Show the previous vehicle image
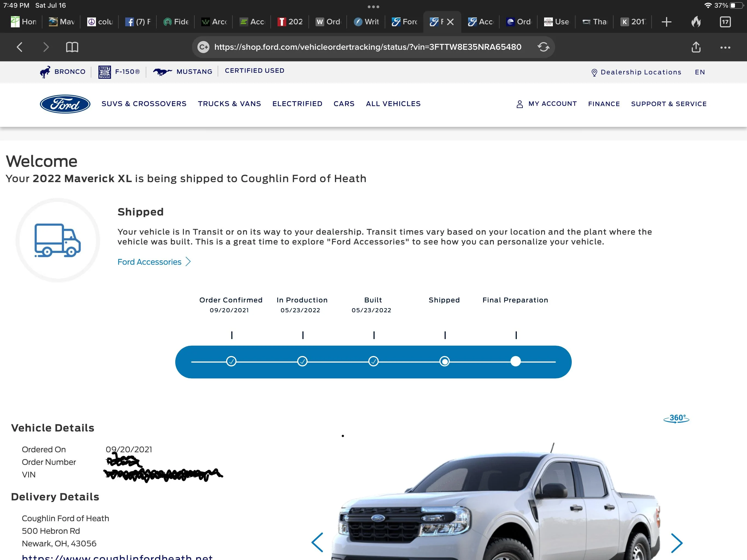This screenshot has width=747, height=560. pos(317,542)
